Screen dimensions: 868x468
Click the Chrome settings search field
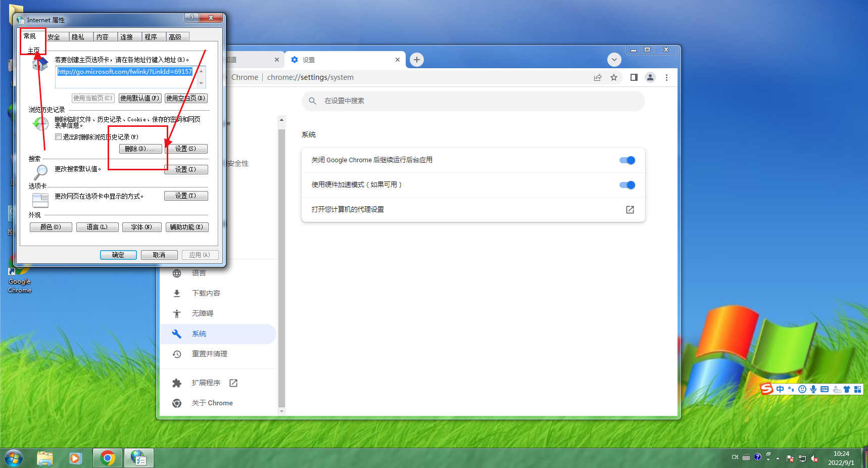pos(473,101)
